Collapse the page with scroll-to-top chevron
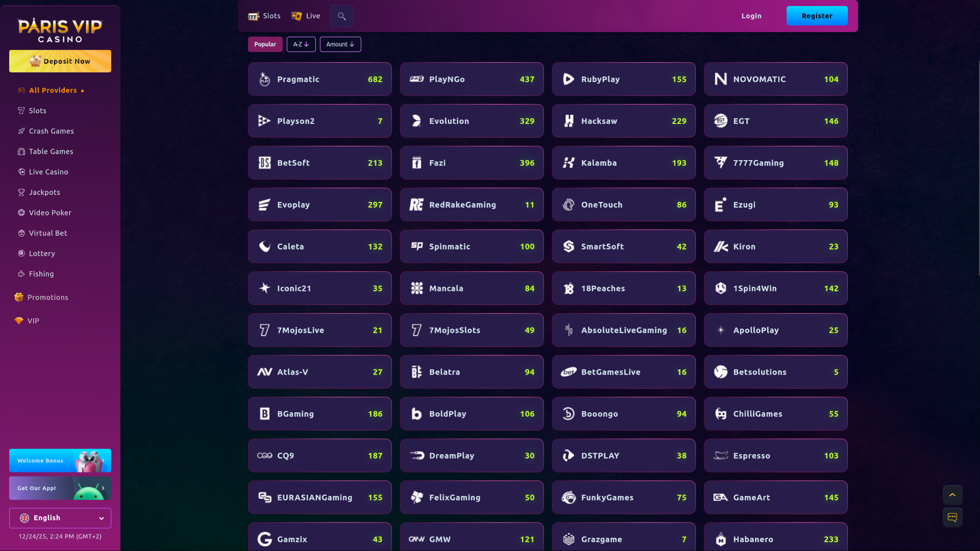The width and height of the screenshot is (980, 551). (952, 495)
